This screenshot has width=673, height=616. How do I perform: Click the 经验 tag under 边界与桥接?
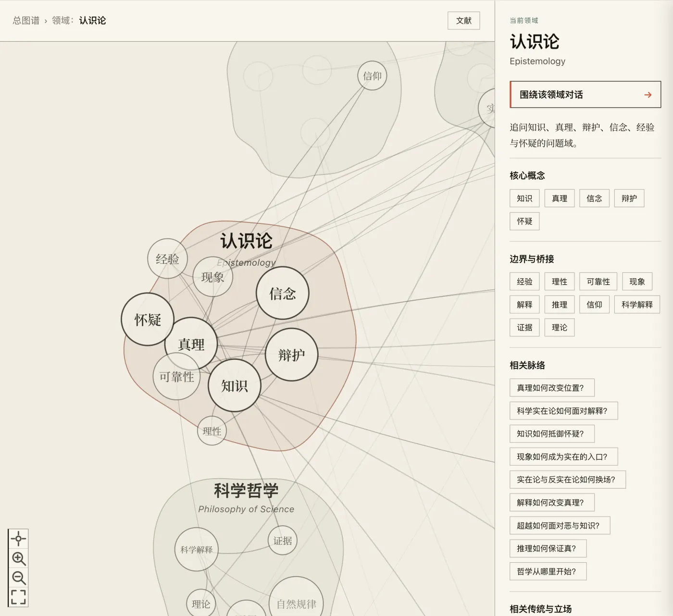click(x=524, y=282)
